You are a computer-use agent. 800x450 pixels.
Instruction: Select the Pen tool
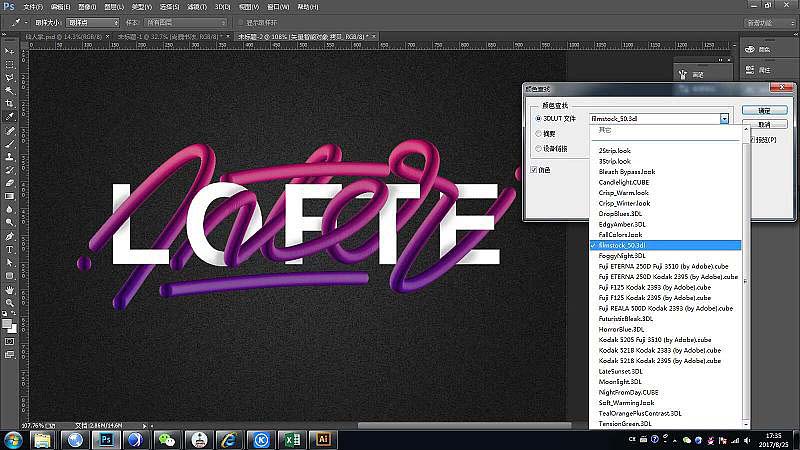(x=9, y=236)
